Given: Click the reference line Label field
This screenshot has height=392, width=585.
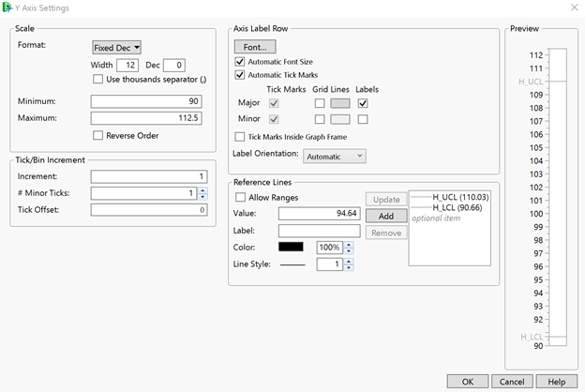Looking at the screenshot, I should click(320, 231).
